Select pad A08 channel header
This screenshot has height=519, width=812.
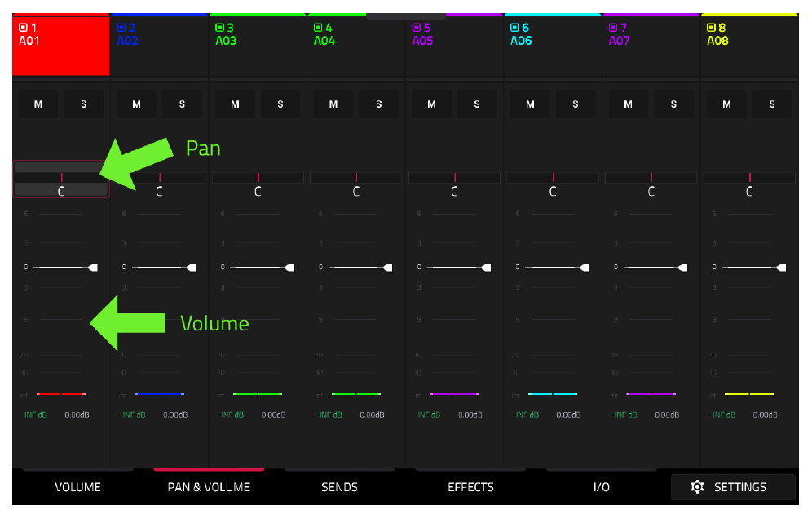tap(749, 45)
